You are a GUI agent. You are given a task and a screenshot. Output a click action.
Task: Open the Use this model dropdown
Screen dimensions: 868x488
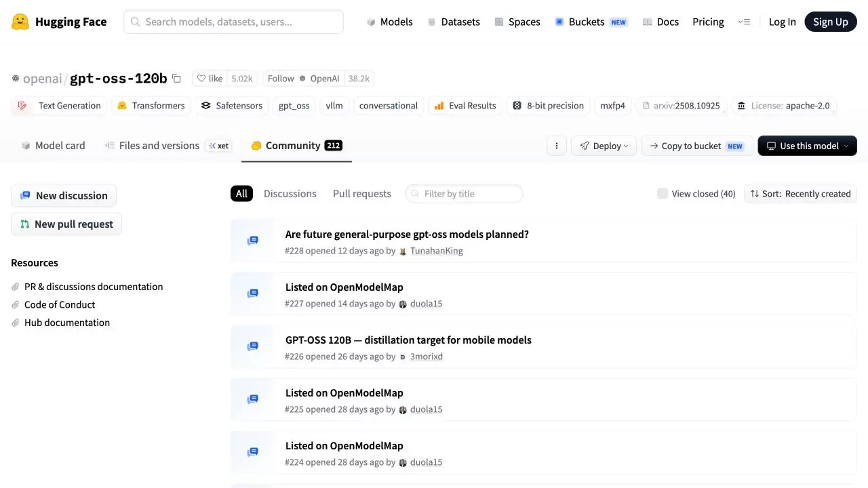coord(807,146)
